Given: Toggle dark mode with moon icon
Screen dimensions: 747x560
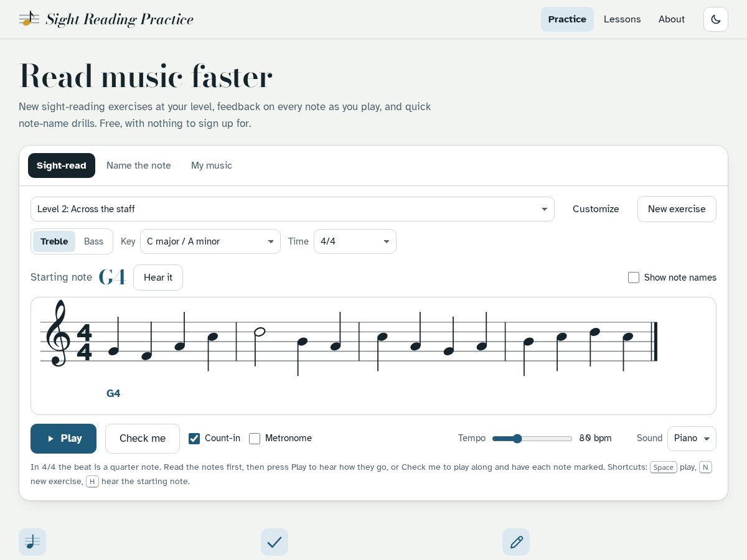Looking at the screenshot, I should coord(716,19).
